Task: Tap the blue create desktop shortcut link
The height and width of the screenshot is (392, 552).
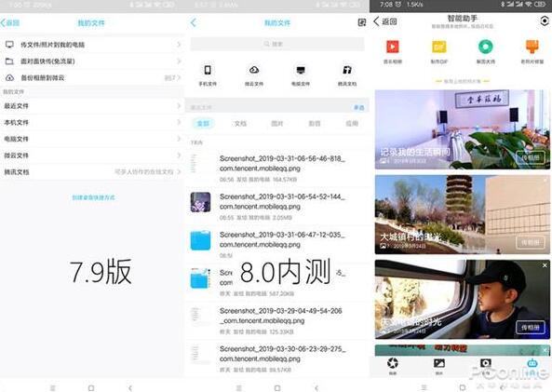Action: pos(93,197)
